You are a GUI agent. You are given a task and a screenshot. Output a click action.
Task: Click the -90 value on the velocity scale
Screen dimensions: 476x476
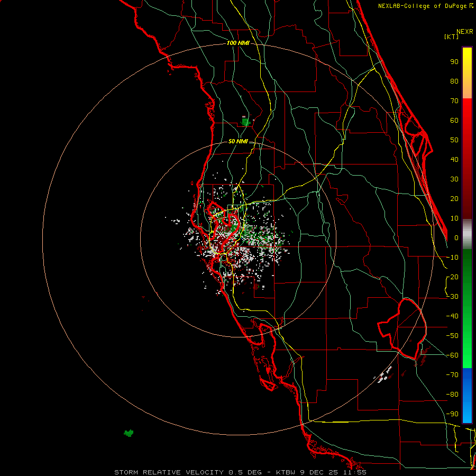pos(452,414)
